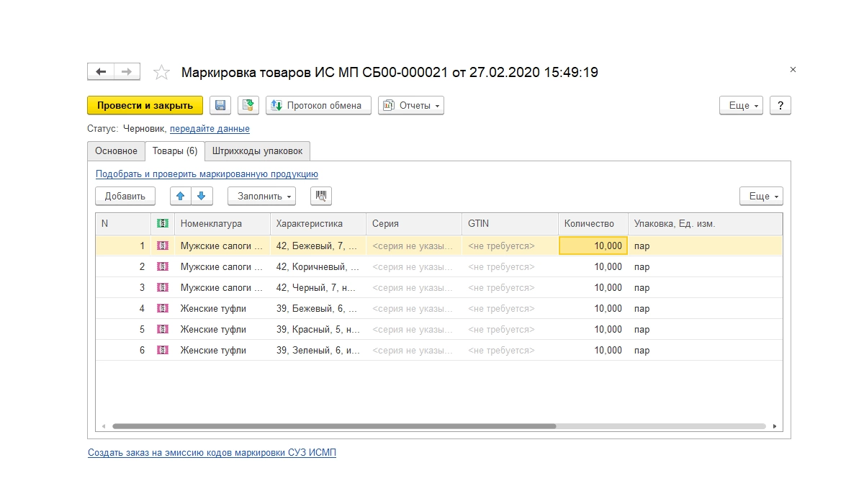Click 'пар' unit cell in row 3
864x504 pixels.
click(705, 287)
